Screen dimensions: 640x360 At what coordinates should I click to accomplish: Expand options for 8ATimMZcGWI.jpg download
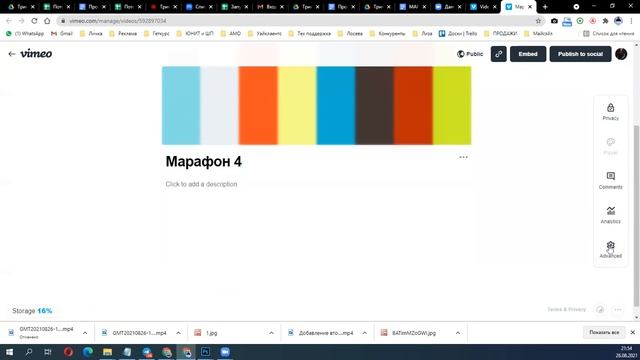tap(458, 333)
